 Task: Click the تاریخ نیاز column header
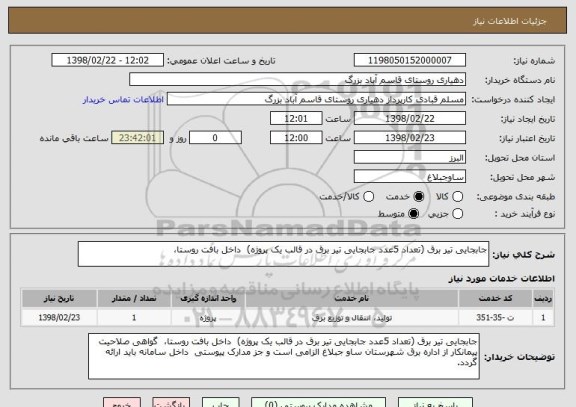coord(59,298)
